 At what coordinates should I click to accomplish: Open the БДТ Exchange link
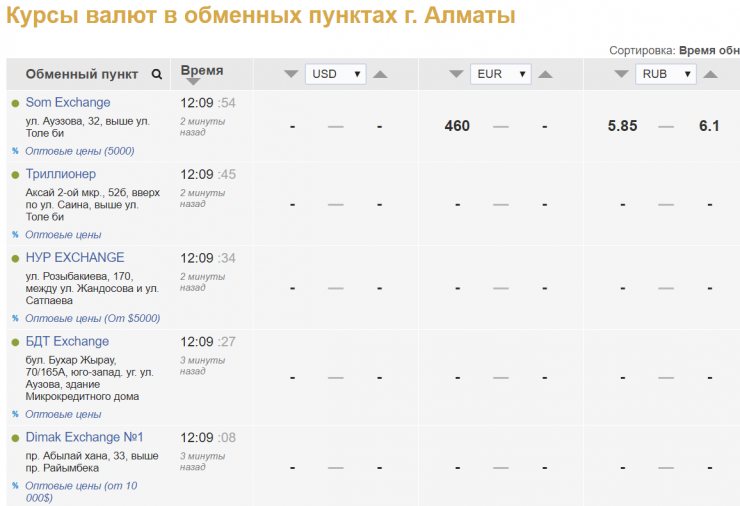[67, 342]
